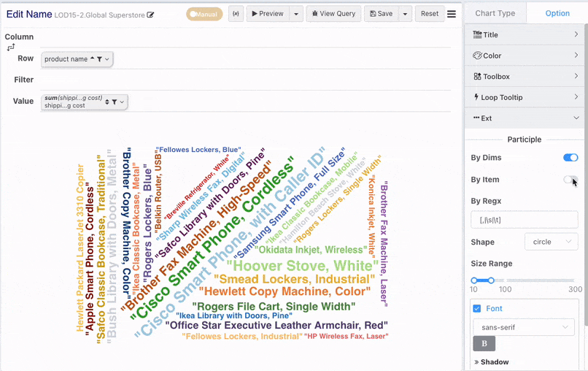Enable the By Item switch
The width and height of the screenshot is (588, 371).
tap(570, 180)
